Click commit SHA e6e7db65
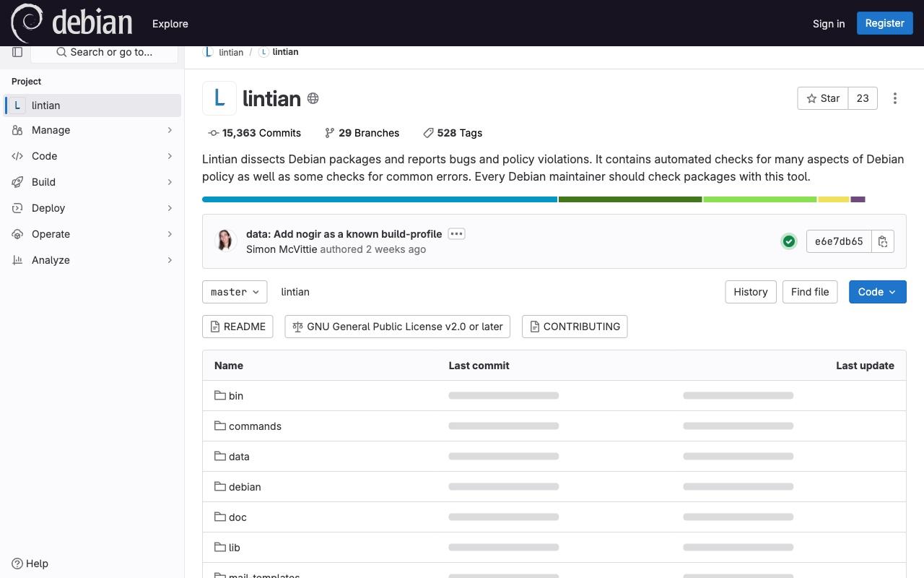This screenshot has height=578, width=924. [x=839, y=241]
